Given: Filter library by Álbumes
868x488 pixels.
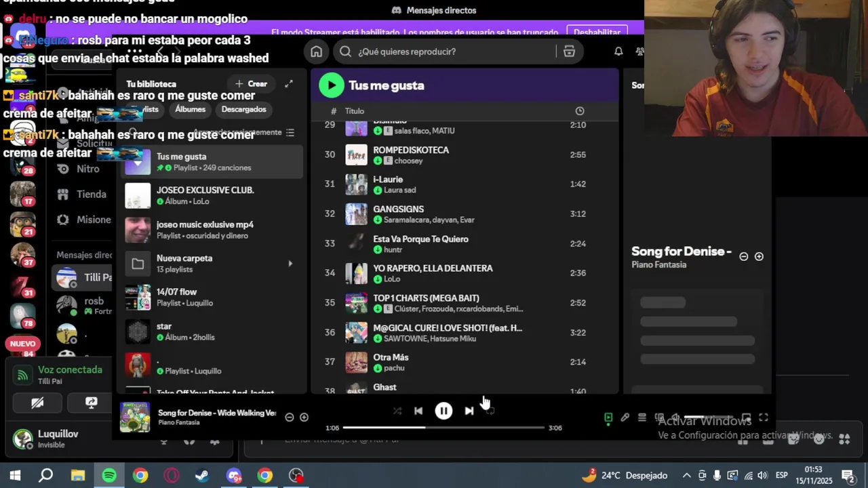Looking at the screenshot, I should [x=190, y=109].
